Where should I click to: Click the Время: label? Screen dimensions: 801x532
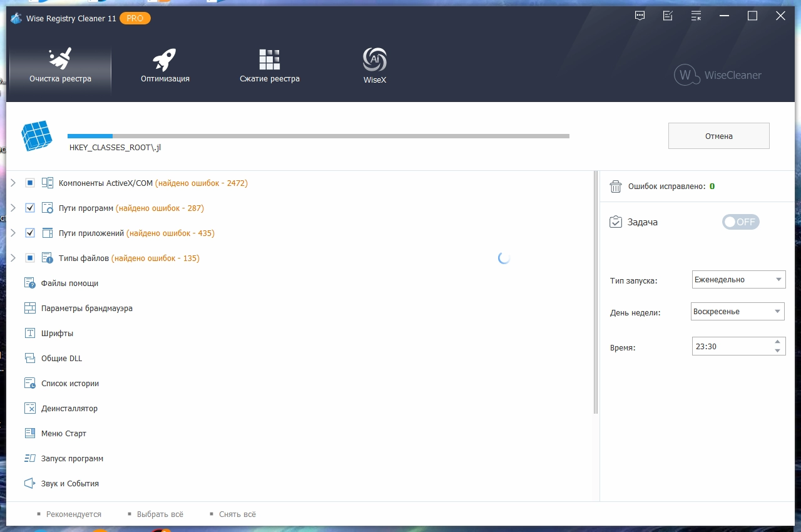click(623, 347)
